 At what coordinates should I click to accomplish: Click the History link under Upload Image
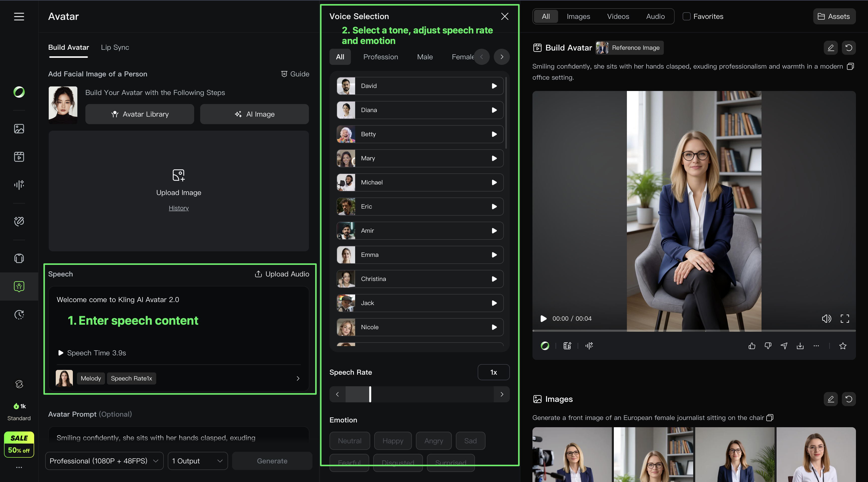[x=179, y=208]
